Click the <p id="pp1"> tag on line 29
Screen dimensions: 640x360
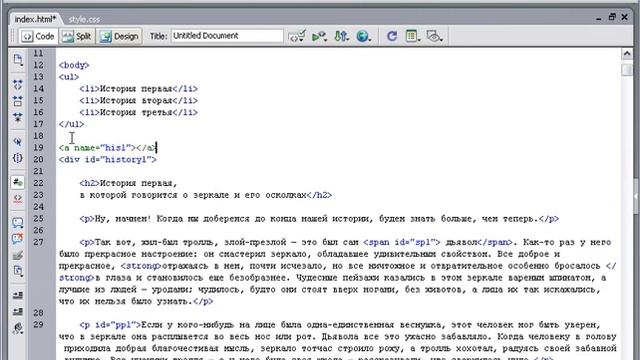click(x=110, y=325)
